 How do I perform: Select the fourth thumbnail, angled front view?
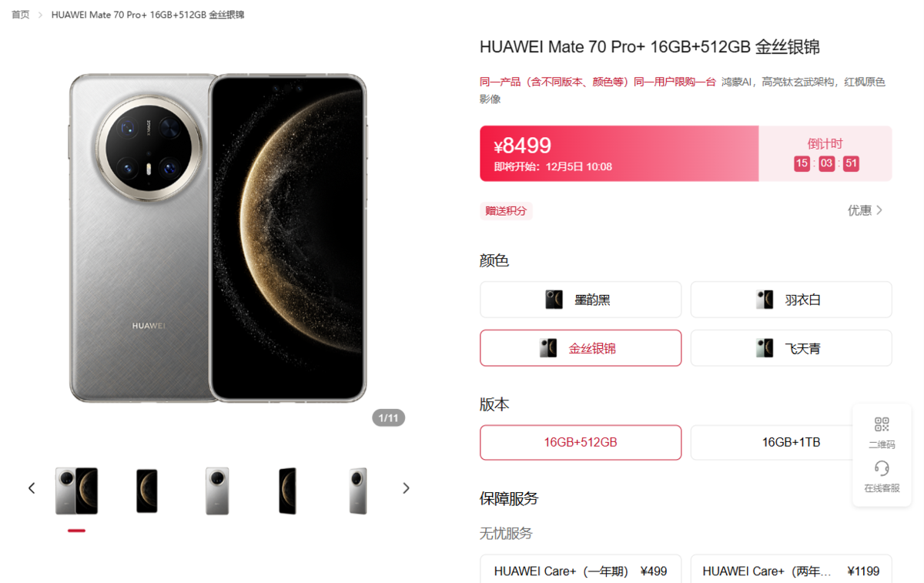(x=287, y=491)
